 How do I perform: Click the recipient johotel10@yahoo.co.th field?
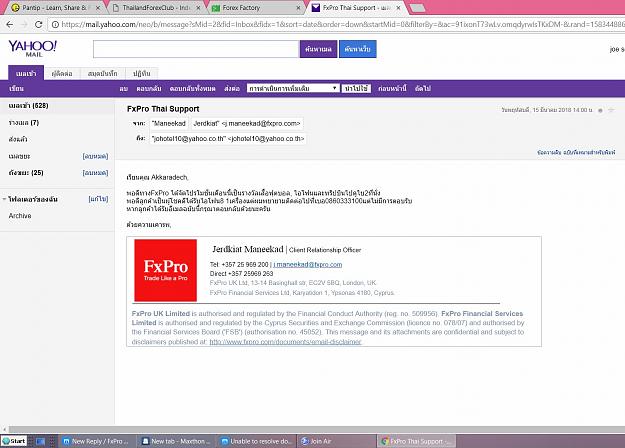228,139
